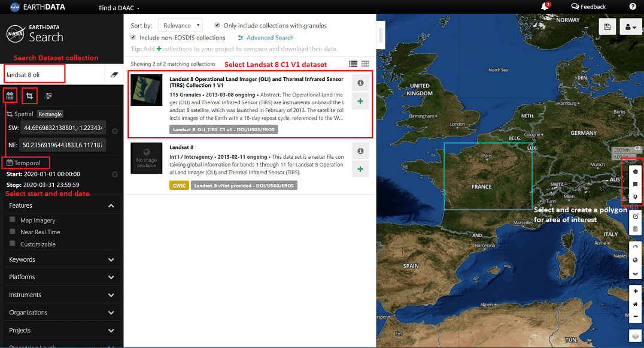
Task: Enable the Customizable feature filter
Action: [13, 244]
